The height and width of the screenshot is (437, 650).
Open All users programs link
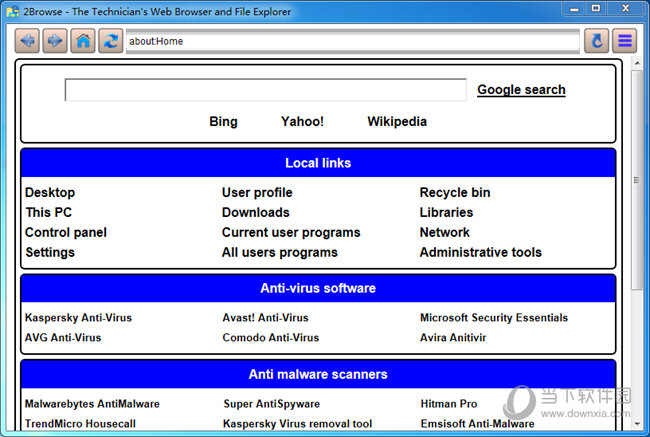(x=280, y=252)
